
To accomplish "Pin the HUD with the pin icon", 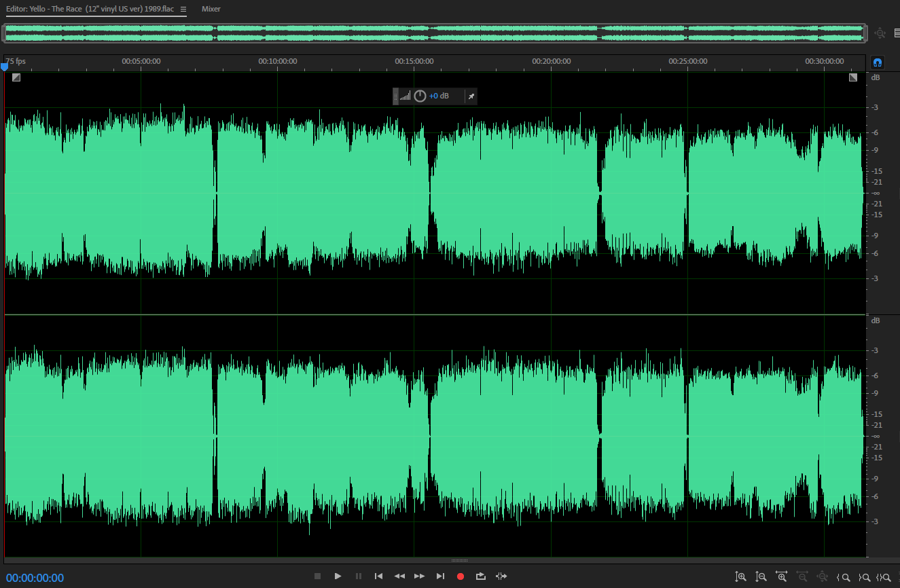I will point(471,96).
